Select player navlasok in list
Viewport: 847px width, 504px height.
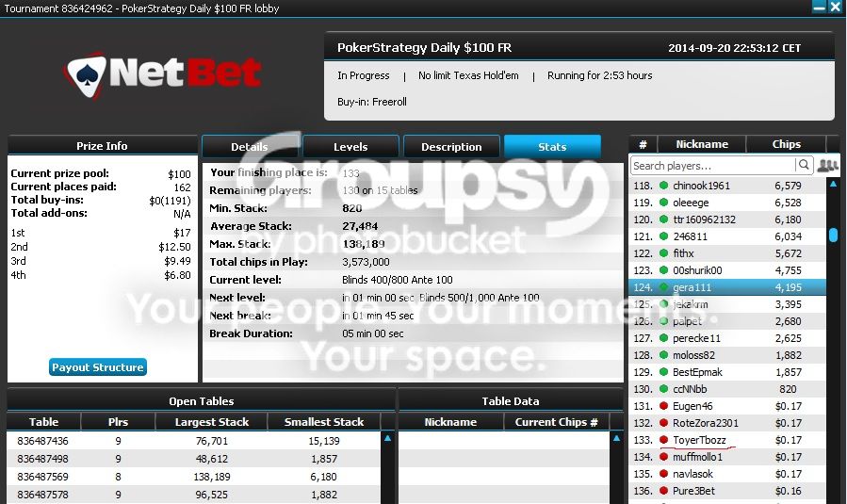tap(727, 474)
